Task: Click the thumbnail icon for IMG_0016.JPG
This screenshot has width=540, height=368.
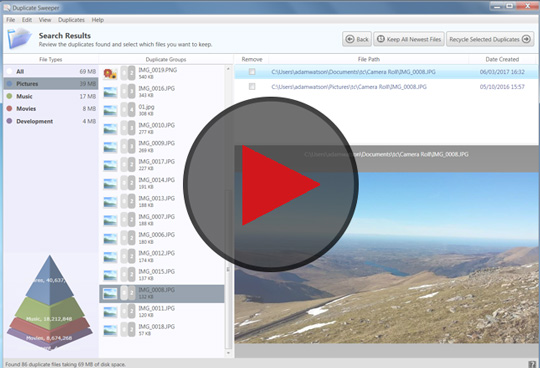Action: pos(110,92)
